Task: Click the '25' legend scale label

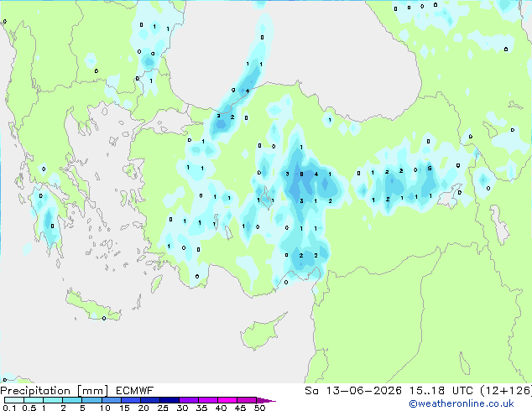Action: (163, 408)
